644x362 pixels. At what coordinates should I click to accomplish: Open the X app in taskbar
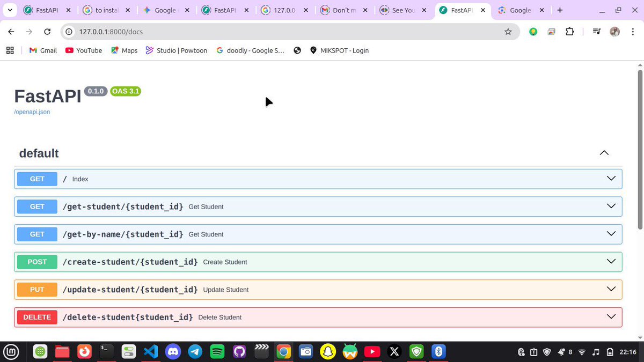(x=394, y=352)
